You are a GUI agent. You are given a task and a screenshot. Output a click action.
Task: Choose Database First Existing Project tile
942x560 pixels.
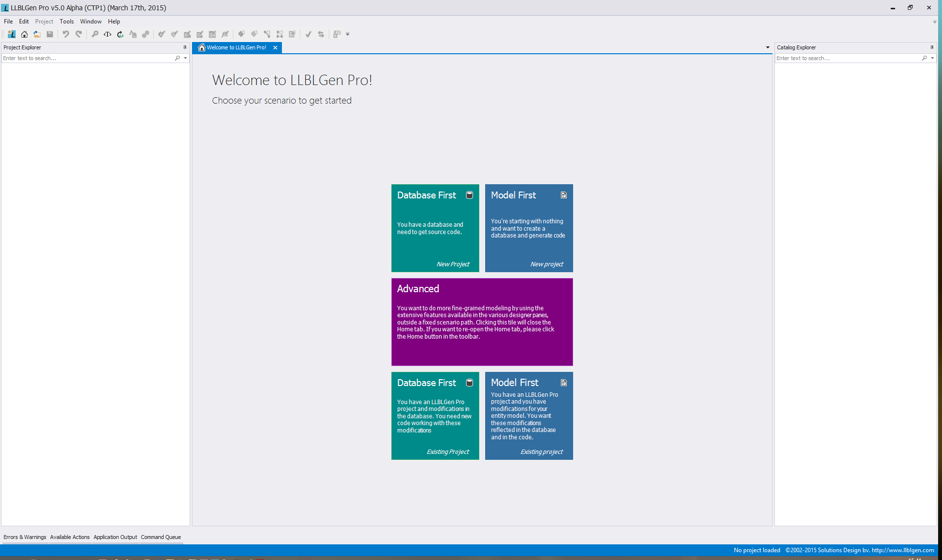coord(435,416)
